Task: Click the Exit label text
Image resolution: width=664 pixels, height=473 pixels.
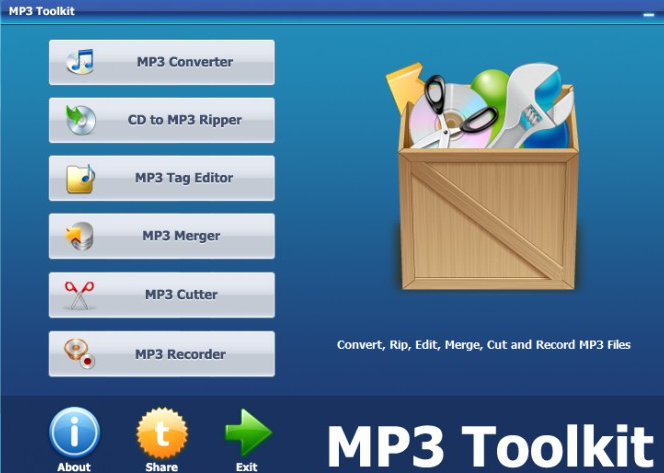Action: click(x=247, y=467)
